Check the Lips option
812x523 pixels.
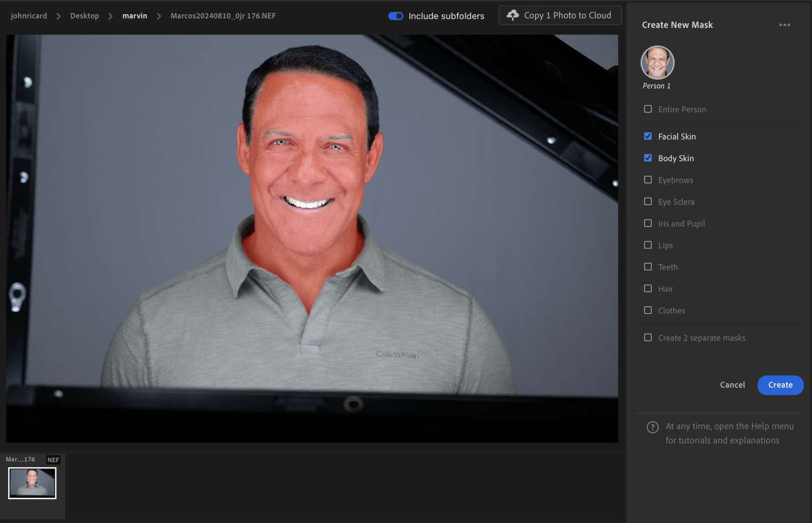647,245
